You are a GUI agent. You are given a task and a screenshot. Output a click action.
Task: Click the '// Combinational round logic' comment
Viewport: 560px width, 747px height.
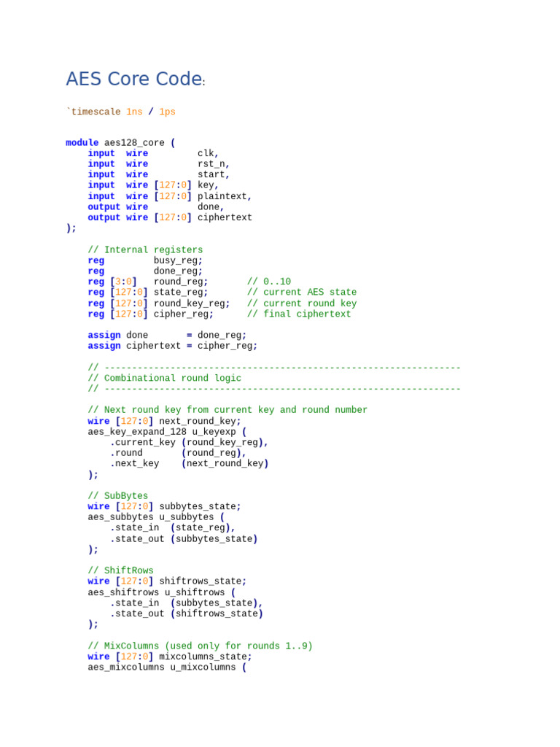(x=164, y=378)
